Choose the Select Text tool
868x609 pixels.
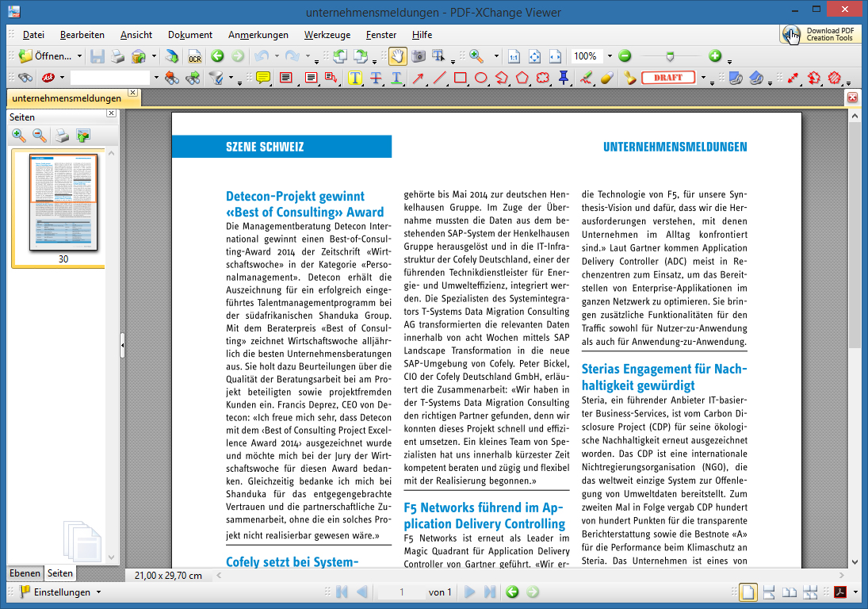(x=438, y=56)
